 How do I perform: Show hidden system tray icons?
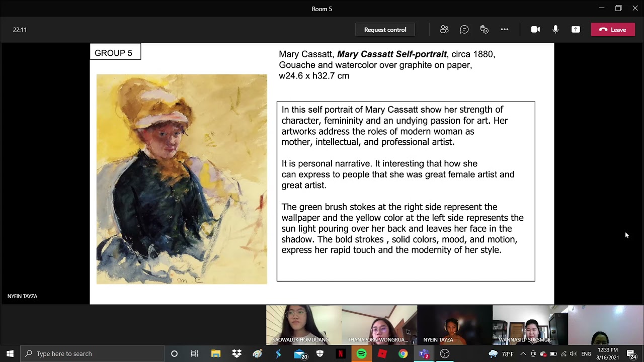coord(523,354)
